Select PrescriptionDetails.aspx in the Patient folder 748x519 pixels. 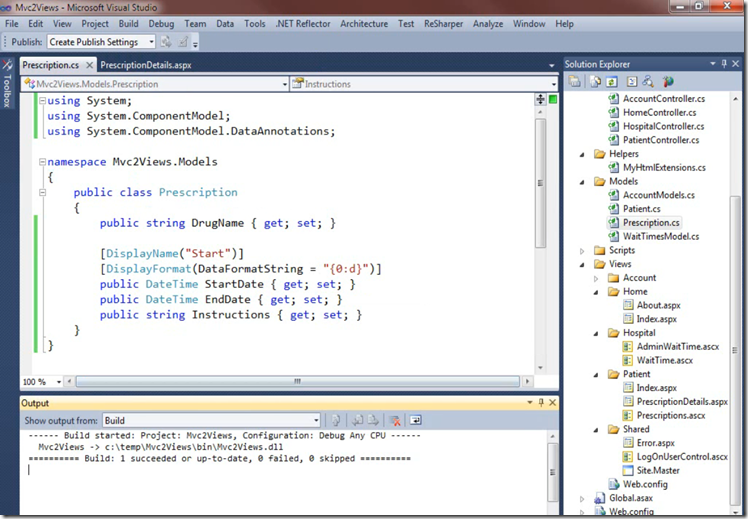(x=682, y=402)
